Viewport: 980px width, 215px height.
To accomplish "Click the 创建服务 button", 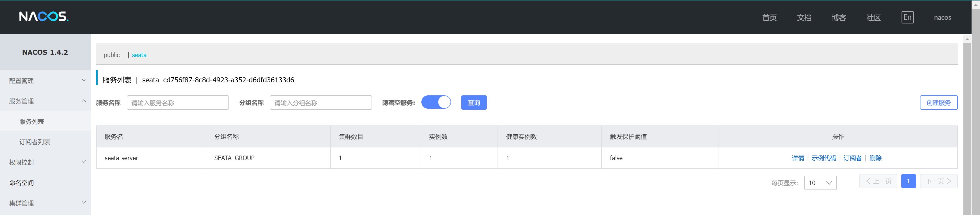I will (x=939, y=103).
